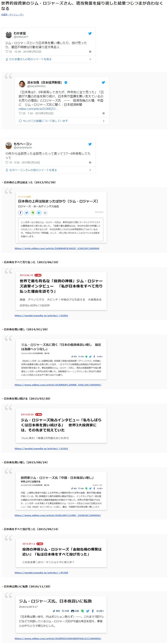168x644 pixels.
Task: View わかま屋さんの他のツイートを見る link
Action: pos(30,59)
